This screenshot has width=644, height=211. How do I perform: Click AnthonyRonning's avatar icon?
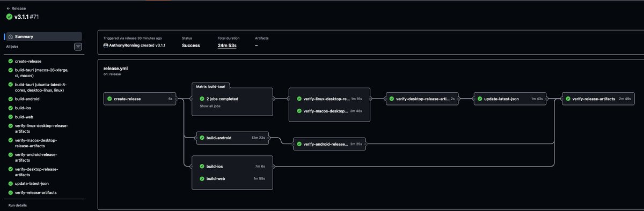coord(106,46)
